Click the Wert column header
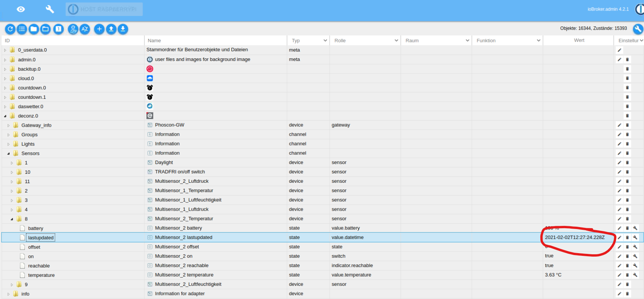Screen dimensions: 644x299 [579, 40]
